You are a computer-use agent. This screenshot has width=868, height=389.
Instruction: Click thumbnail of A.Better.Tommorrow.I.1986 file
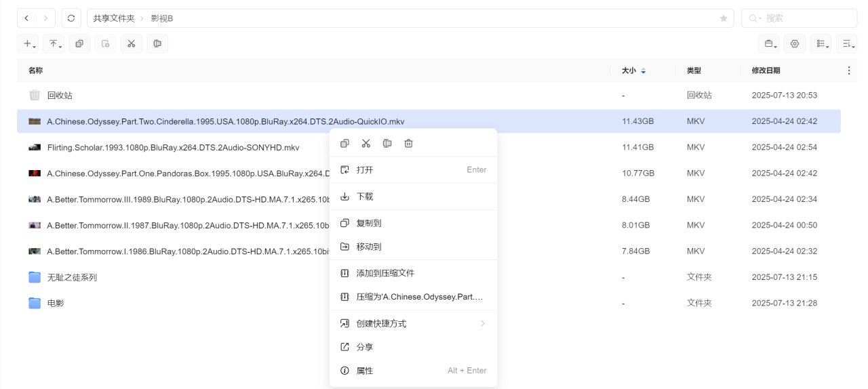click(35, 251)
